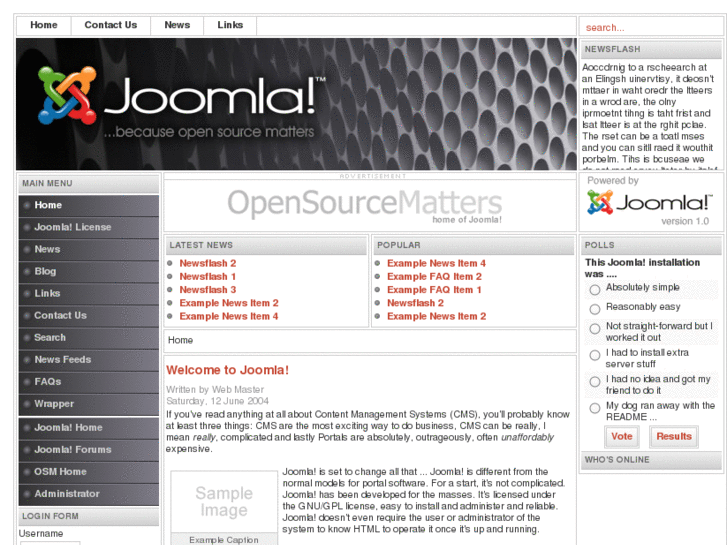This screenshot has height=545, width=727.
Task: Open News in the main menu
Action: (x=89, y=249)
